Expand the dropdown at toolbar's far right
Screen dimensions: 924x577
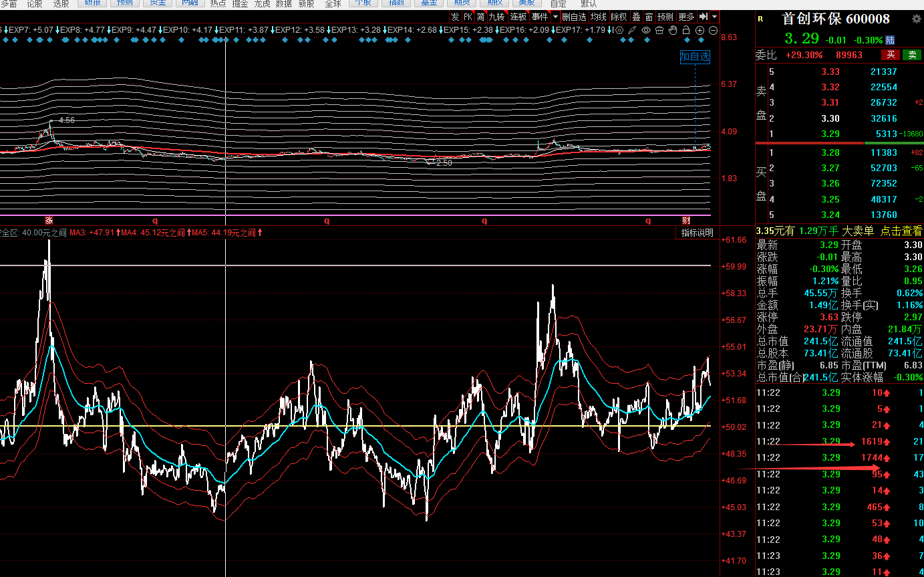[x=715, y=17]
